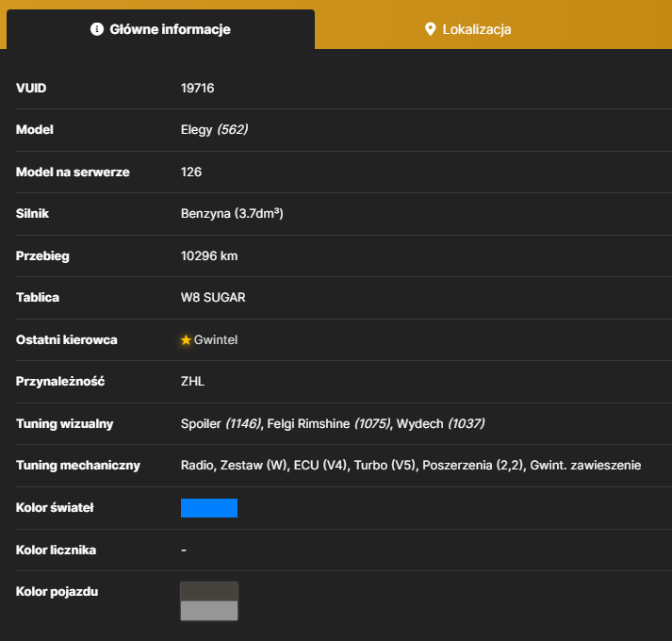The image size is (672, 641).
Task: Click the Tablica row label
Action: coord(38,298)
